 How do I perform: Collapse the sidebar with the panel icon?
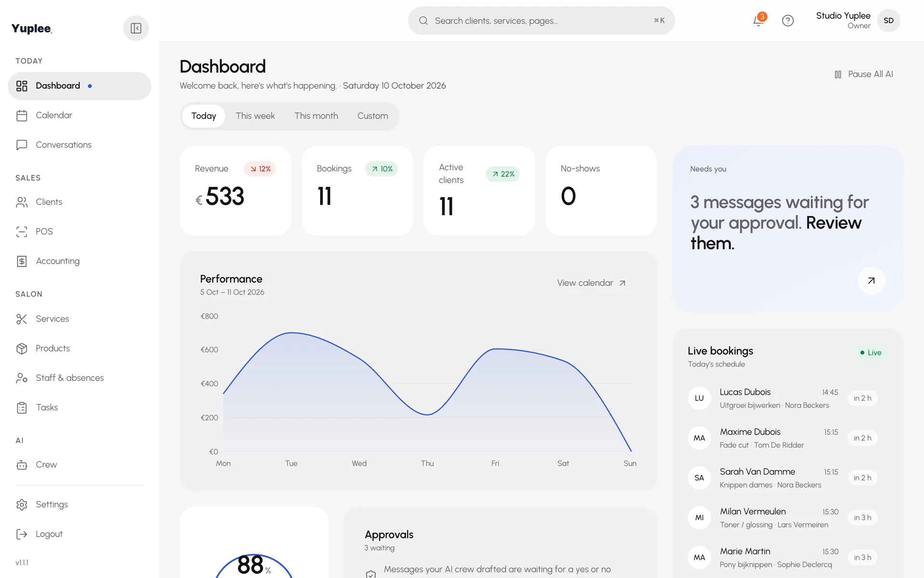136,28
